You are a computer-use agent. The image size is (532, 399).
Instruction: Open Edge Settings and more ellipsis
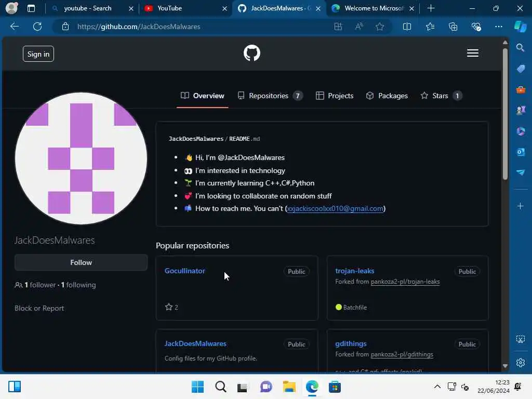pos(498,26)
